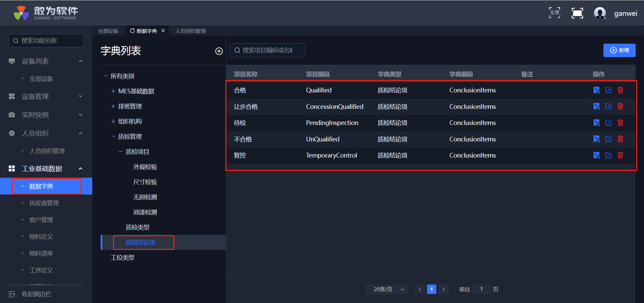Screen dimensions: 644x303
Task: Click the view detail icon for 合格 row
Action: 596,90
